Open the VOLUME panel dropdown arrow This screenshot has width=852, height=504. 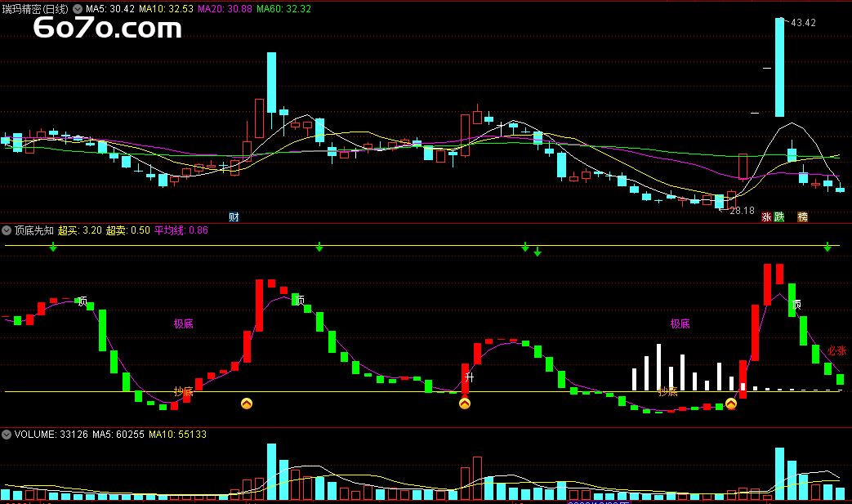tap(7, 435)
